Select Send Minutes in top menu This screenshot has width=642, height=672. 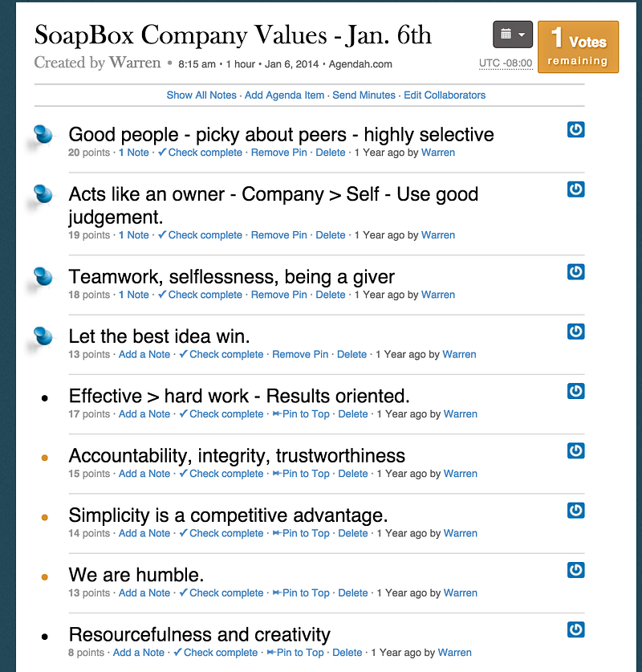pos(364,96)
